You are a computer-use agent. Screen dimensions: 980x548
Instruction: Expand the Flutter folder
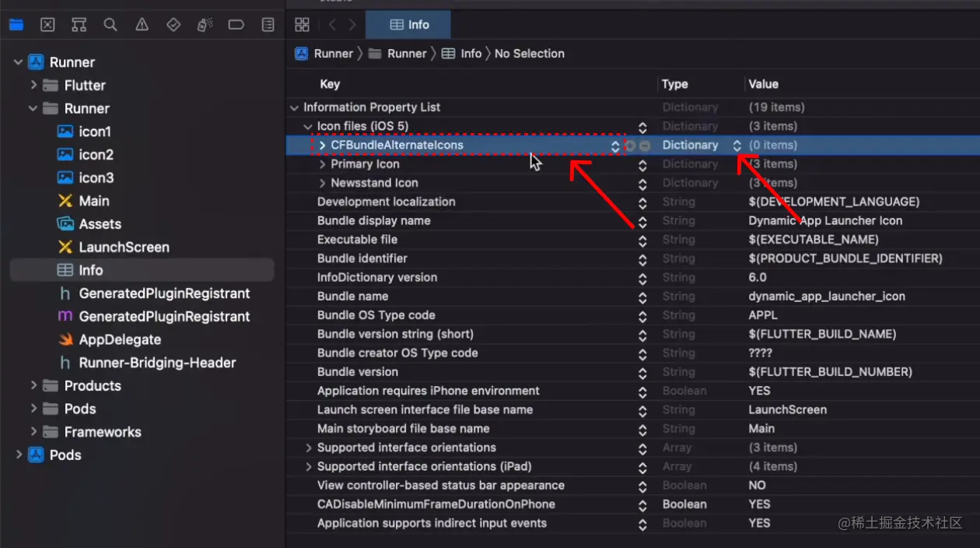click(x=33, y=85)
